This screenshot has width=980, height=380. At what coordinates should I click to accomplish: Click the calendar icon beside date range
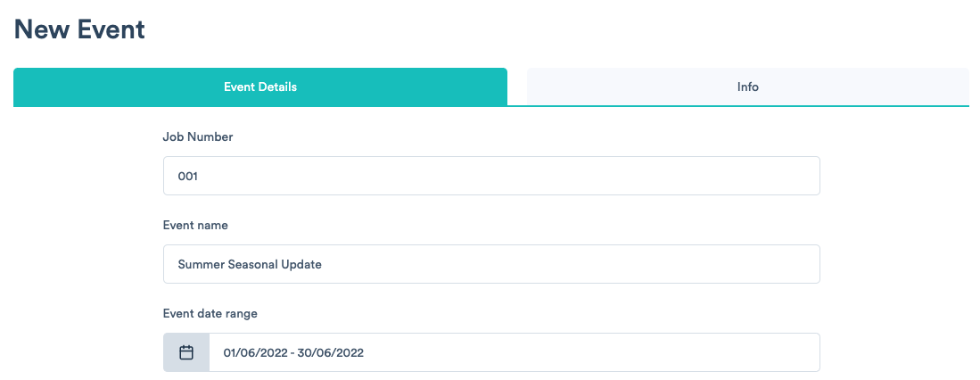[186, 352]
